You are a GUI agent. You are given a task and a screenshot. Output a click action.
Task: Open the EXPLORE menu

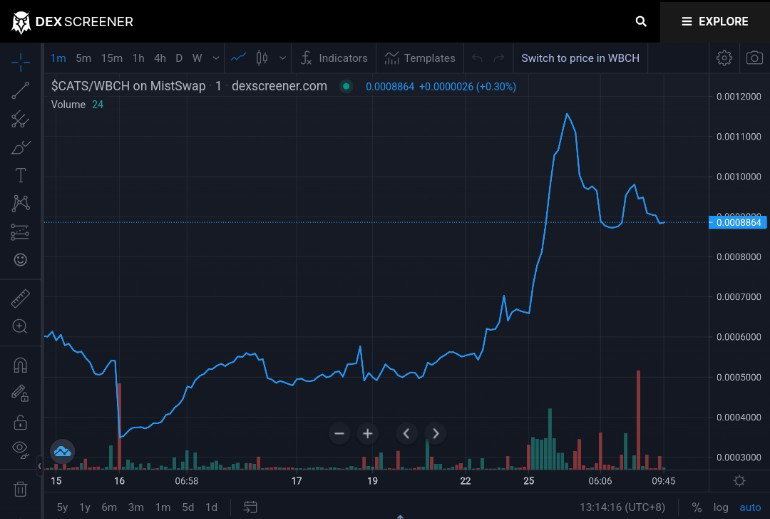click(715, 21)
